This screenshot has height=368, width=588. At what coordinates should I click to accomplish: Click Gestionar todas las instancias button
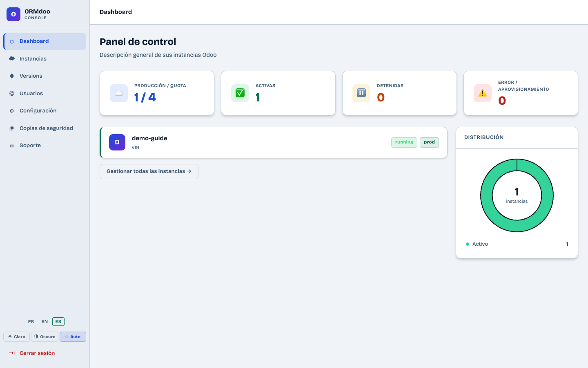(x=149, y=172)
